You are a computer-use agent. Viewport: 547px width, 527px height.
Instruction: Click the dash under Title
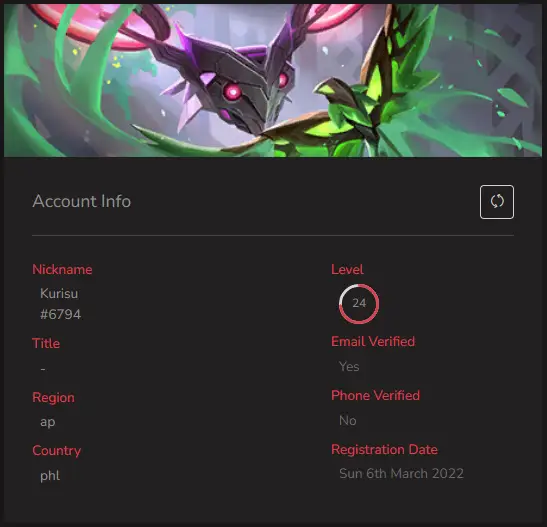pyautogui.click(x=43, y=369)
